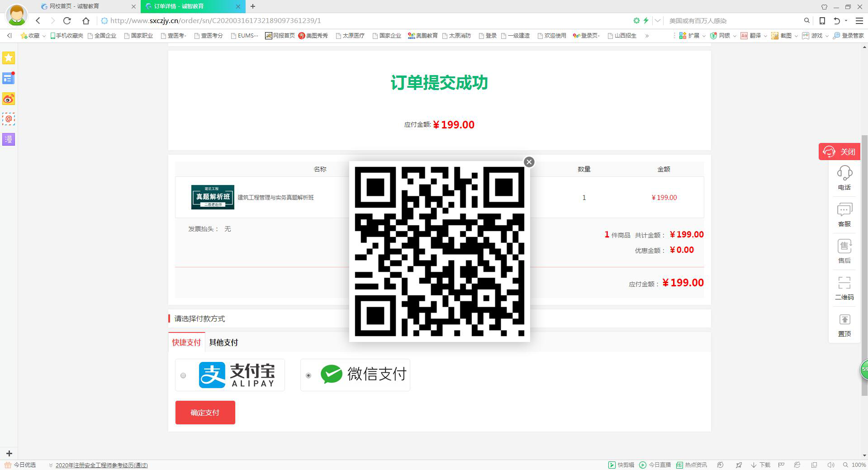Click the search magnifier icon

[x=807, y=20]
